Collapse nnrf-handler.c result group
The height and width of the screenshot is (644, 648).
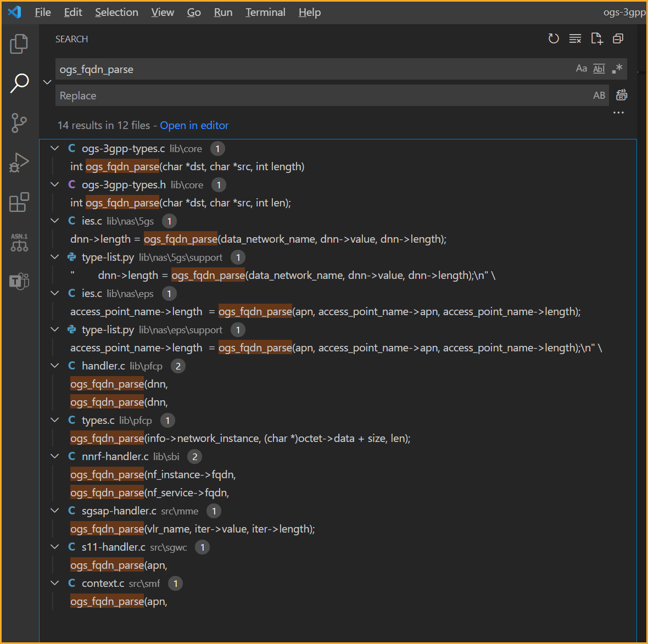55,456
